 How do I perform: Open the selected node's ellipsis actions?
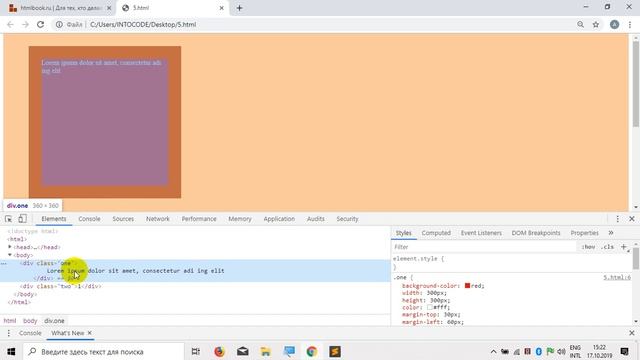[4, 263]
